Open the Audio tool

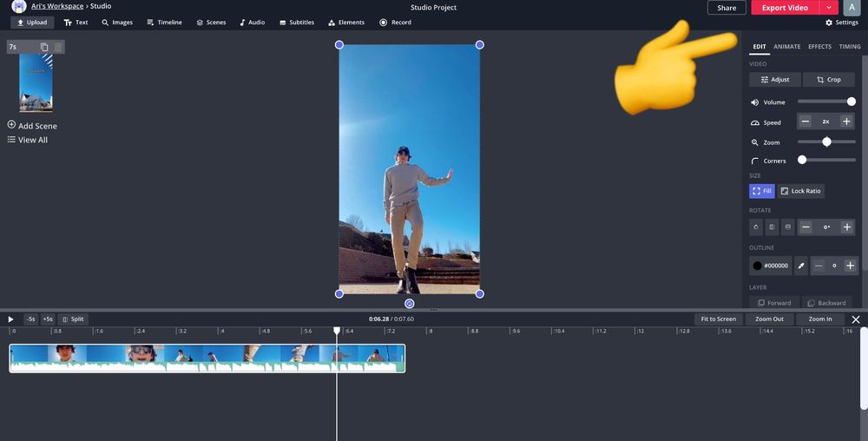tap(252, 22)
